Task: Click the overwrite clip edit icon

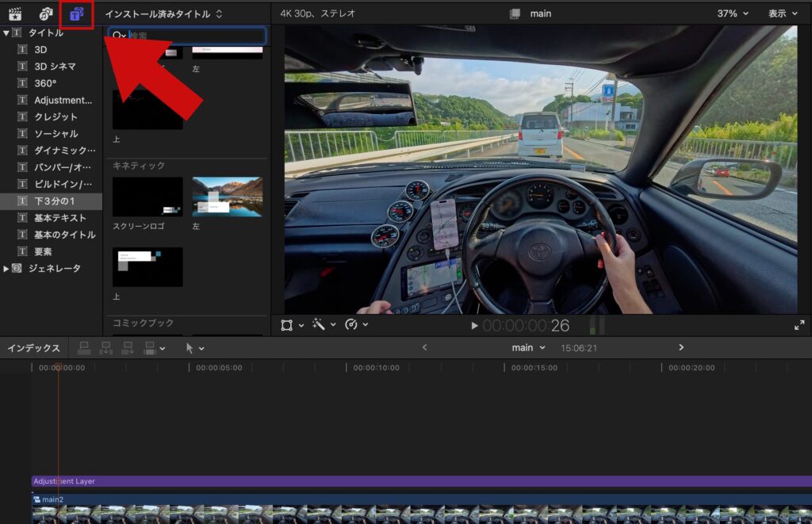Action: pos(148,348)
